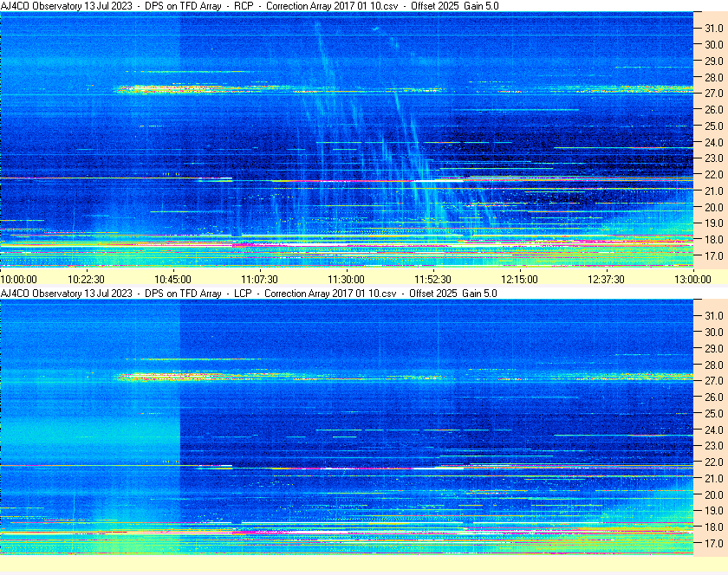
Task: Click the 10:45:00 time axis label
Action: [172, 280]
